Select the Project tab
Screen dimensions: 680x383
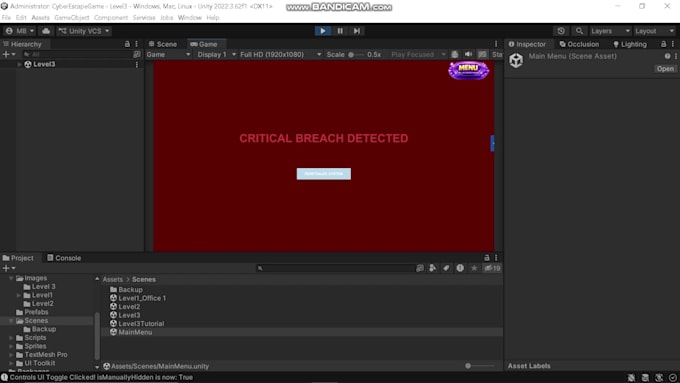tap(18, 258)
